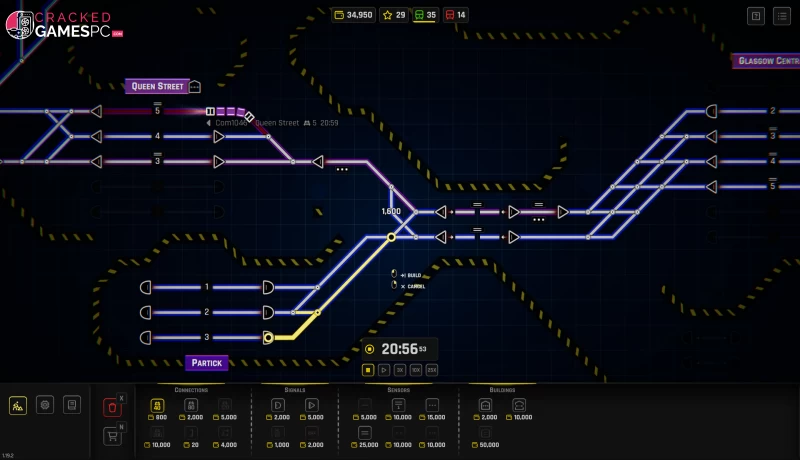Viewport: 800px width, 460px height.
Task: Resume game at normal play speed
Action: (x=384, y=370)
